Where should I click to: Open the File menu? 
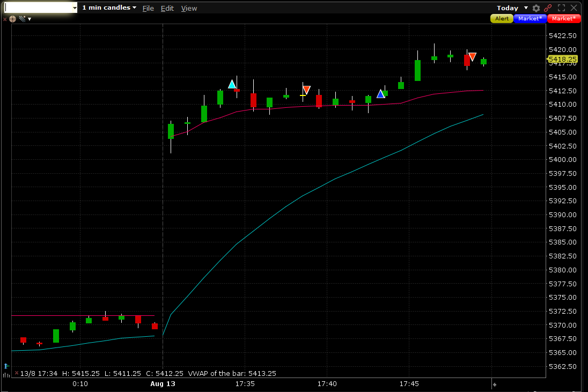148,8
